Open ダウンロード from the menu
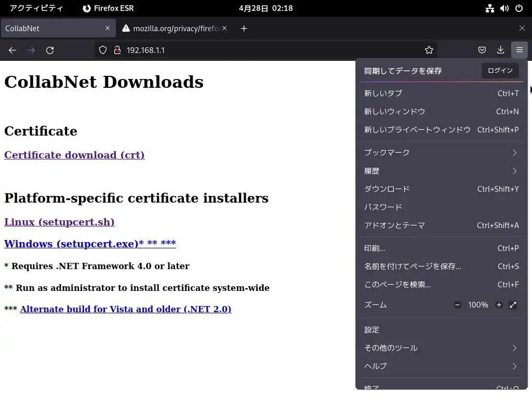 coord(441,189)
